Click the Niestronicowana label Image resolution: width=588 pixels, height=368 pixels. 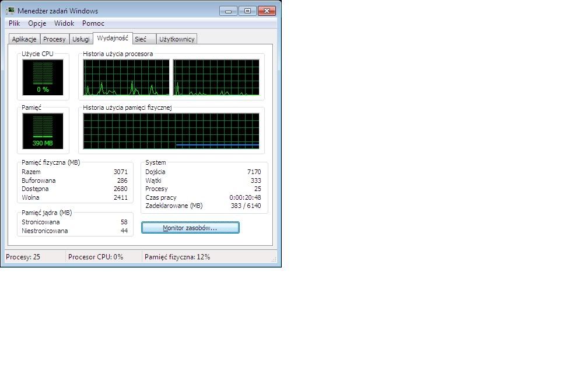[44, 231]
